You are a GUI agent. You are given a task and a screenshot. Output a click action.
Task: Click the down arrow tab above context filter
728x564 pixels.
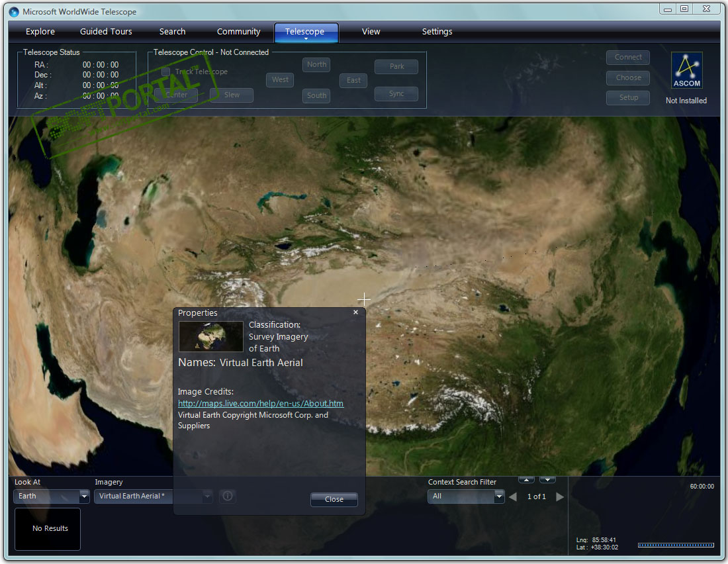click(547, 480)
